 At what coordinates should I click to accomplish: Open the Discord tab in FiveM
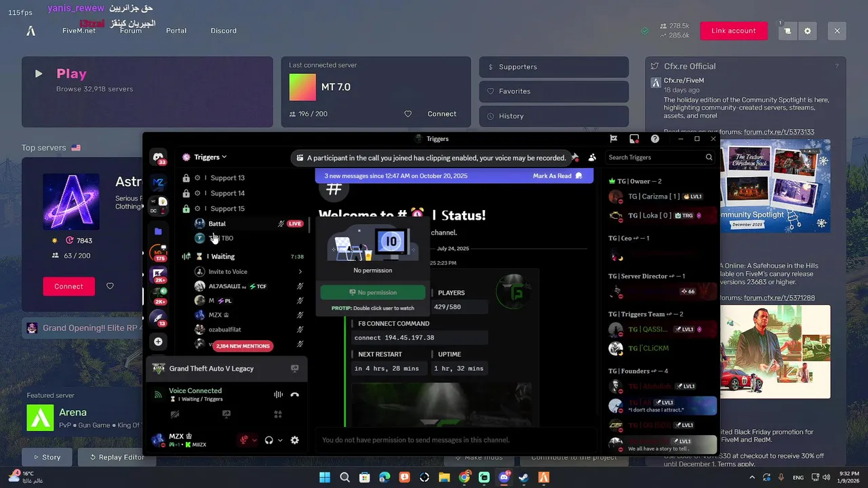[224, 30]
